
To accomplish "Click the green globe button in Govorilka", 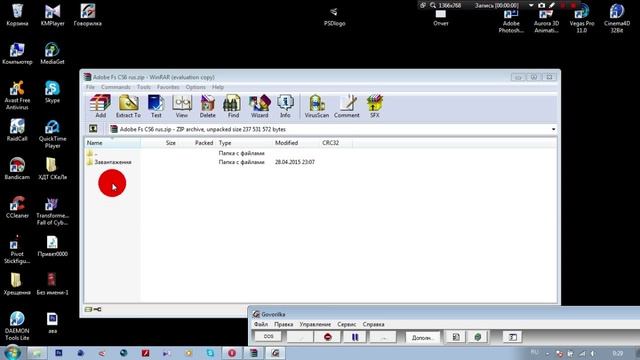I will click(478, 337).
